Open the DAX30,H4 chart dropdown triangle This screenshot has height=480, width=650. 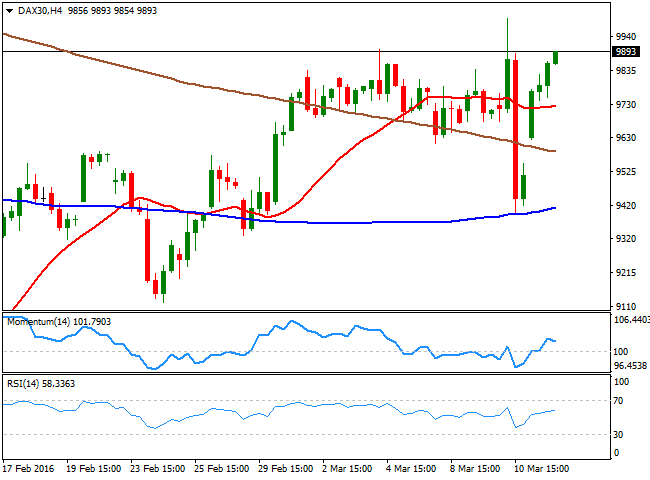tap(9, 11)
